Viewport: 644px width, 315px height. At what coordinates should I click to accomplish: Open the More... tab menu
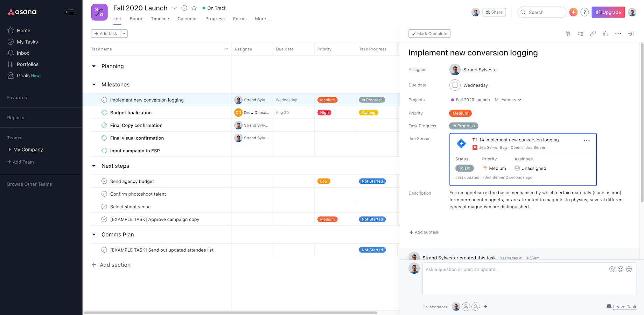tap(262, 19)
